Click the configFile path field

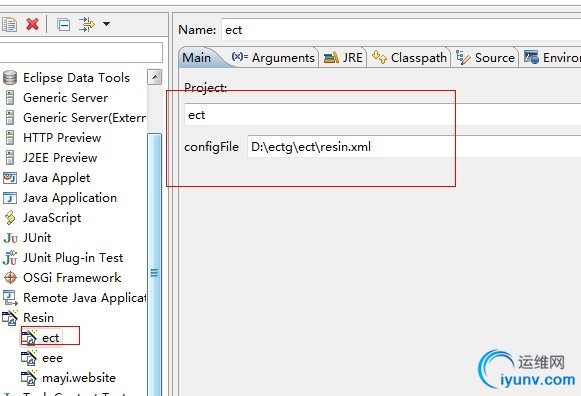[414, 147]
